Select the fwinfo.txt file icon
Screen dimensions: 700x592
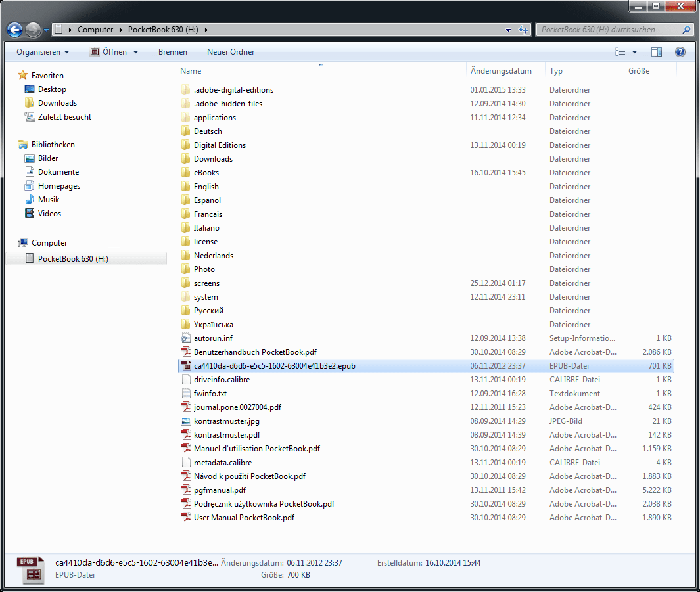186,394
